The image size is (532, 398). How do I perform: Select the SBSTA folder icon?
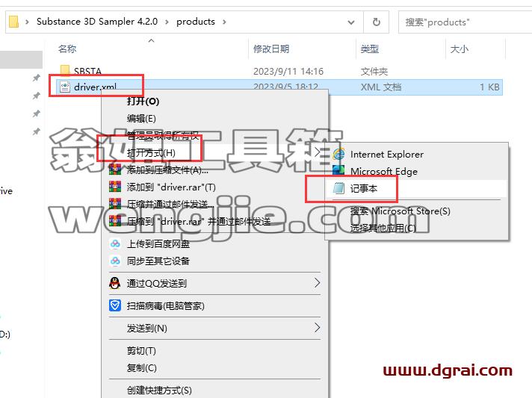pos(65,70)
